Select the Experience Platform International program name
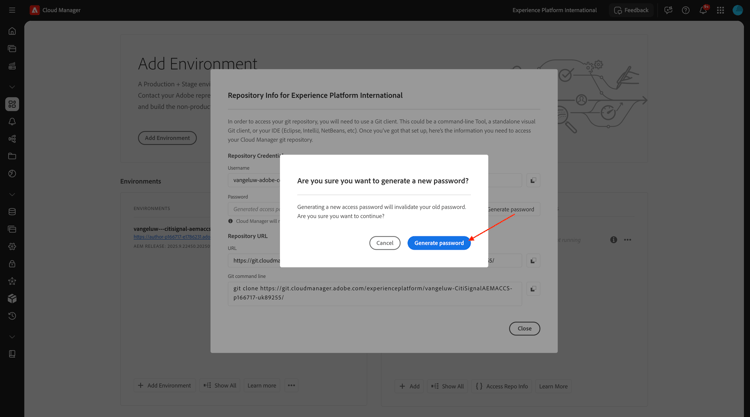Screen dimensions: 750x417 click(554, 10)
